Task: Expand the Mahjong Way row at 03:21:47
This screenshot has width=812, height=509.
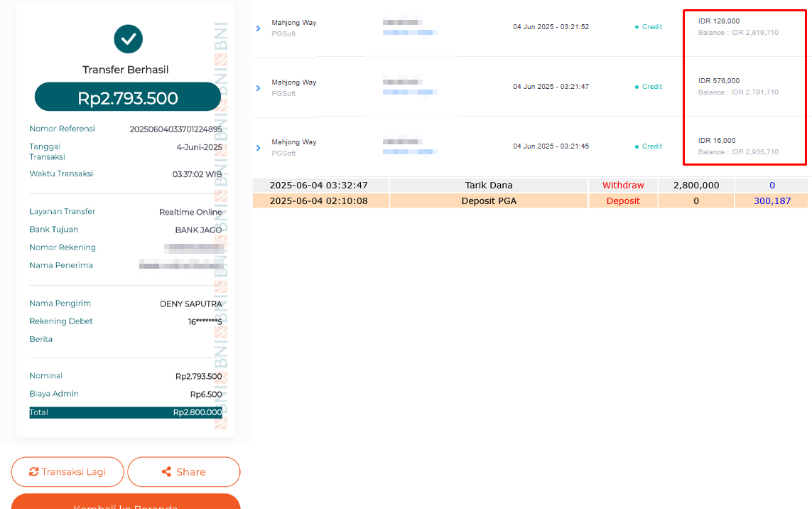Action: pyautogui.click(x=258, y=88)
